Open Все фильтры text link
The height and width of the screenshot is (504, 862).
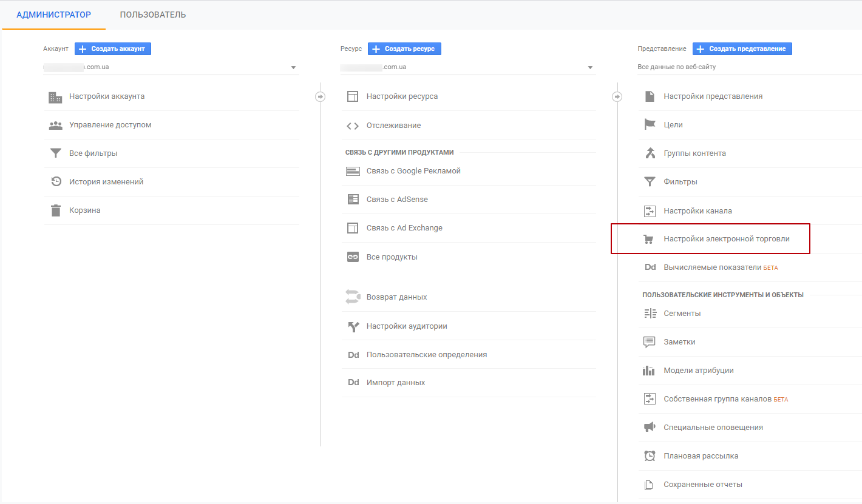pyautogui.click(x=93, y=153)
